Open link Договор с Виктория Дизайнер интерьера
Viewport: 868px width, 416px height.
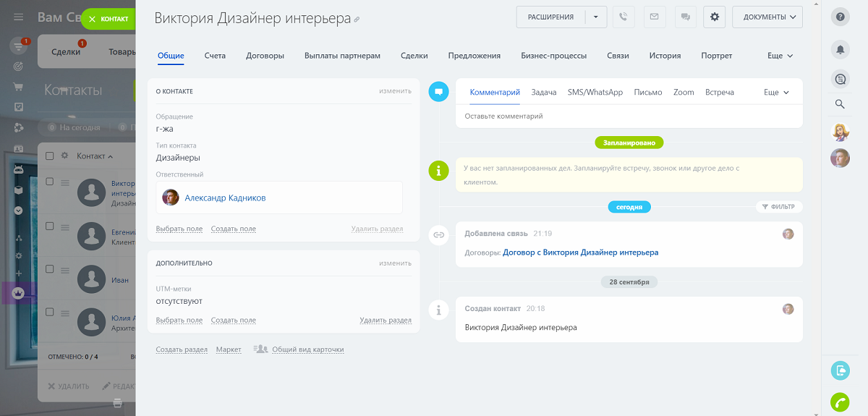(580, 252)
